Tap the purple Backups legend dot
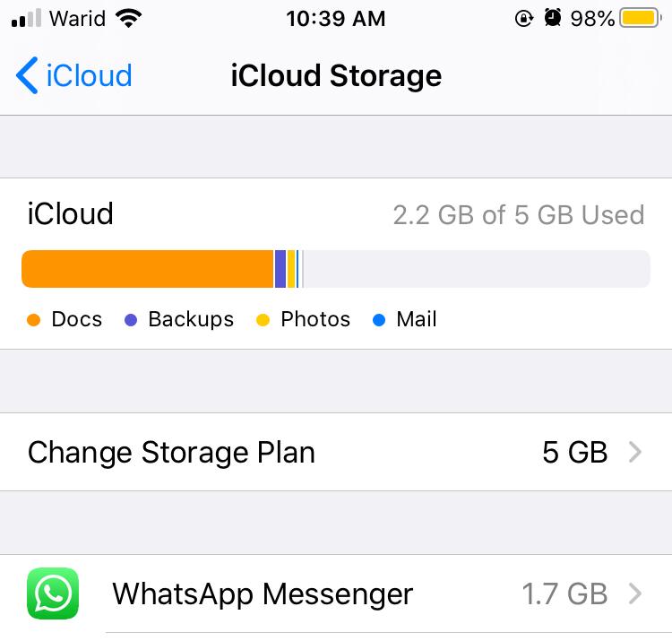This screenshot has width=672, height=641. 130,320
